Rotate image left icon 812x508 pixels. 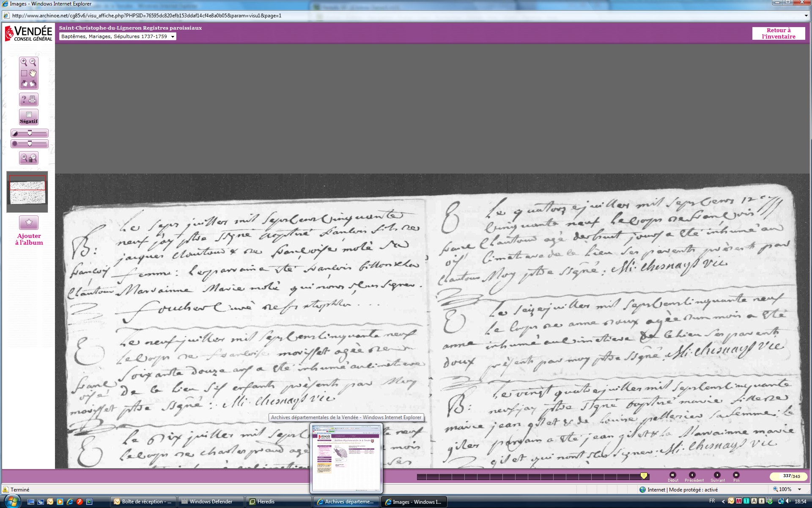(x=24, y=84)
